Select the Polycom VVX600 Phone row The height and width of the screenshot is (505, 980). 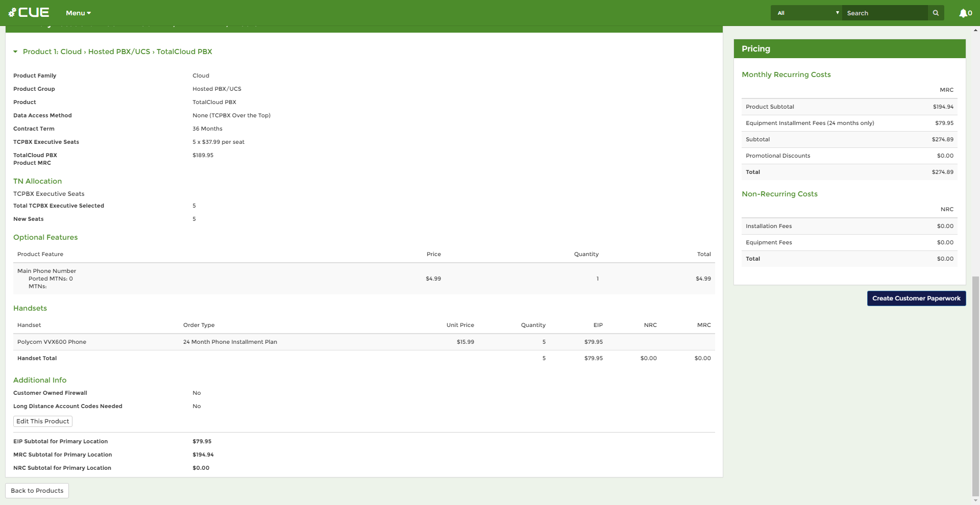pos(52,342)
